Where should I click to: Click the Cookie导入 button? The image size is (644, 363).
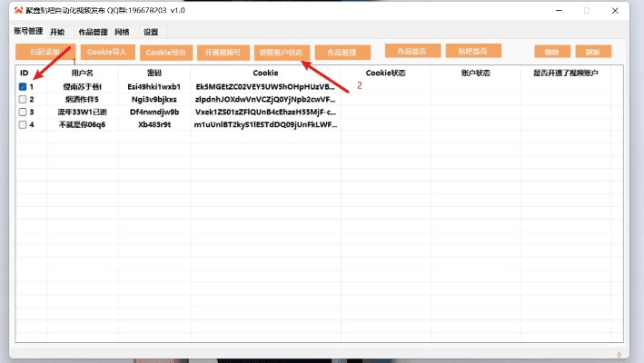pyautogui.click(x=106, y=52)
